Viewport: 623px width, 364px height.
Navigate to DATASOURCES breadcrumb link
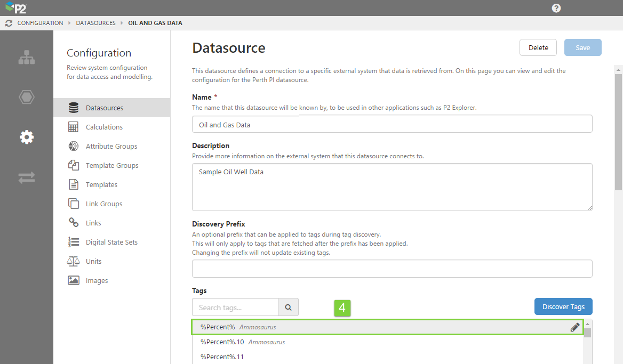click(95, 23)
